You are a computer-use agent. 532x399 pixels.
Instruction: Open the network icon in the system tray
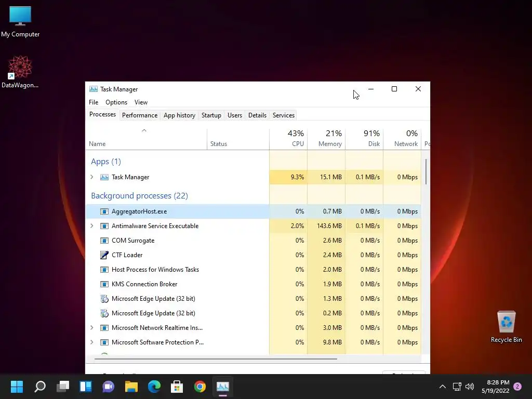tap(457, 387)
